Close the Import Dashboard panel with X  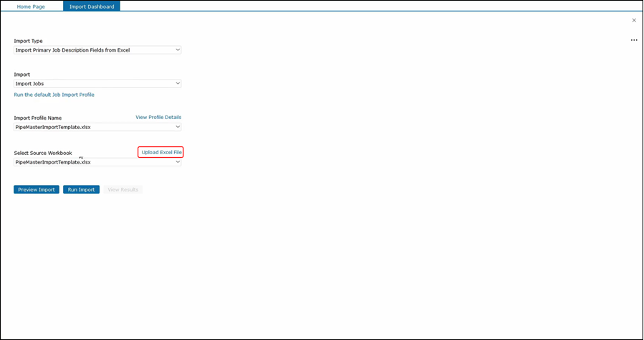click(x=634, y=20)
